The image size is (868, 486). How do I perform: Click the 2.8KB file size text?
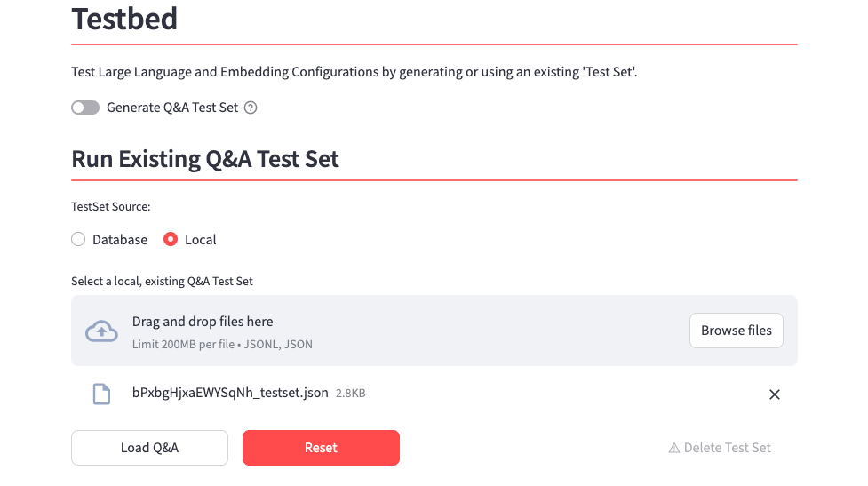coord(350,394)
